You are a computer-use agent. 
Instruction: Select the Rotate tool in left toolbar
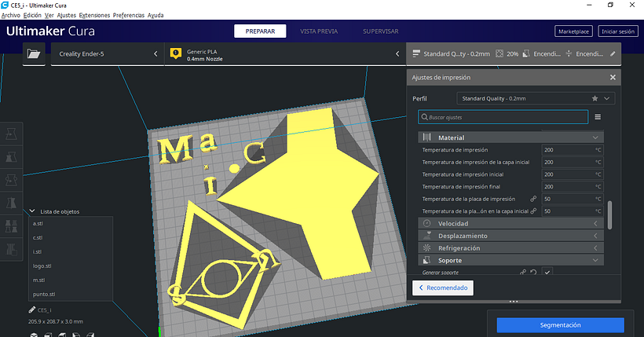[x=11, y=180]
